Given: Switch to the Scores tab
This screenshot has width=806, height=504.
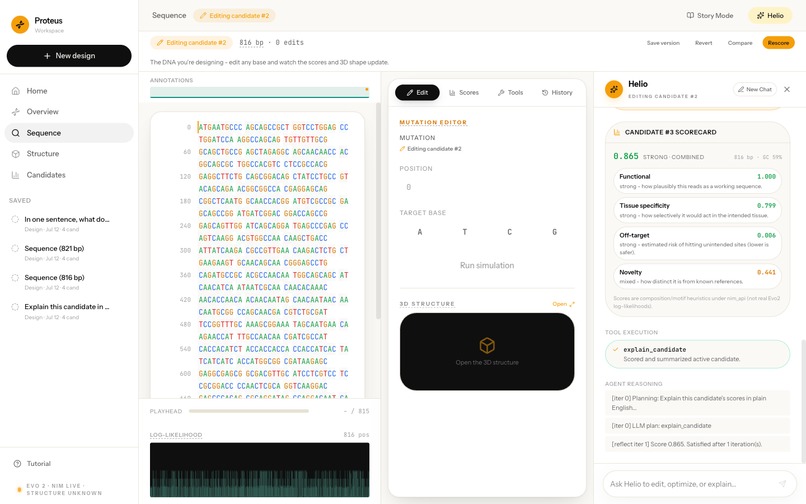Looking at the screenshot, I should [464, 93].
